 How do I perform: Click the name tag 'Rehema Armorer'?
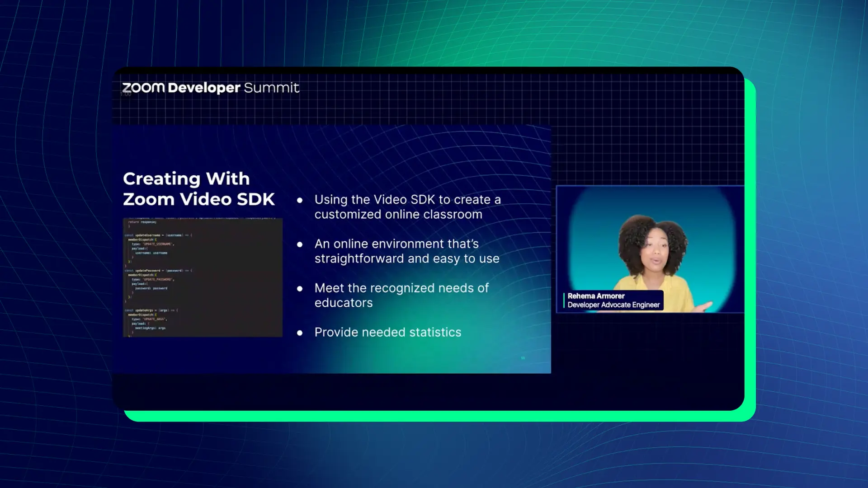[596, 296]
